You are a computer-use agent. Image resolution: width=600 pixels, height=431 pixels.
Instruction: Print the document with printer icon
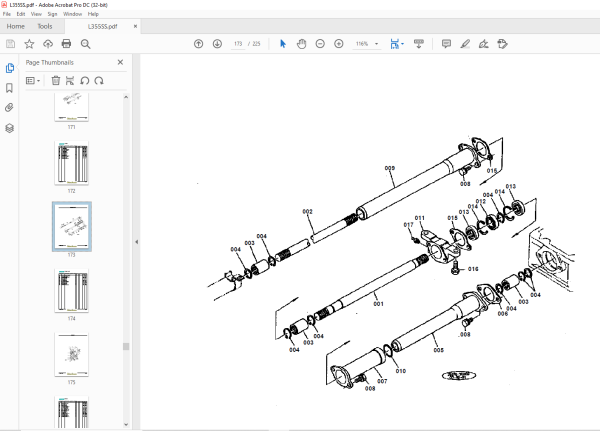(x=66, y=44)
